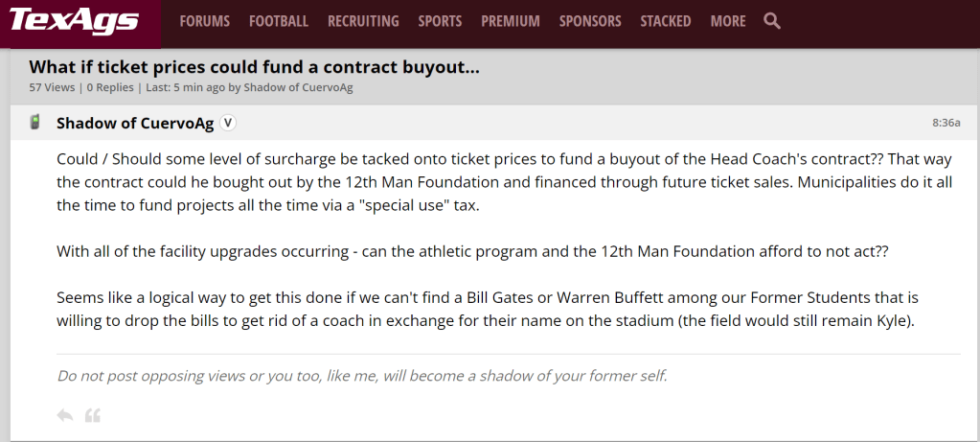Click the TexAgs logo

click(75, 21)
